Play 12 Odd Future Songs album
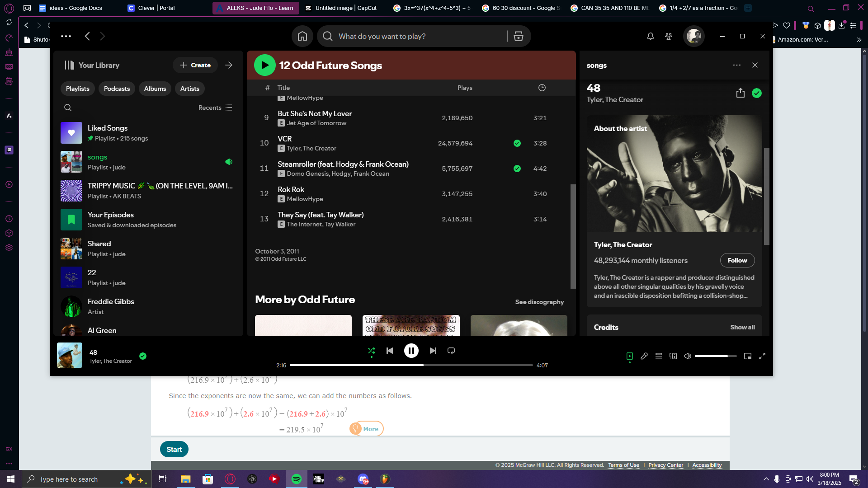This screenshot has width=868, height=488. [x=265, y=65]
